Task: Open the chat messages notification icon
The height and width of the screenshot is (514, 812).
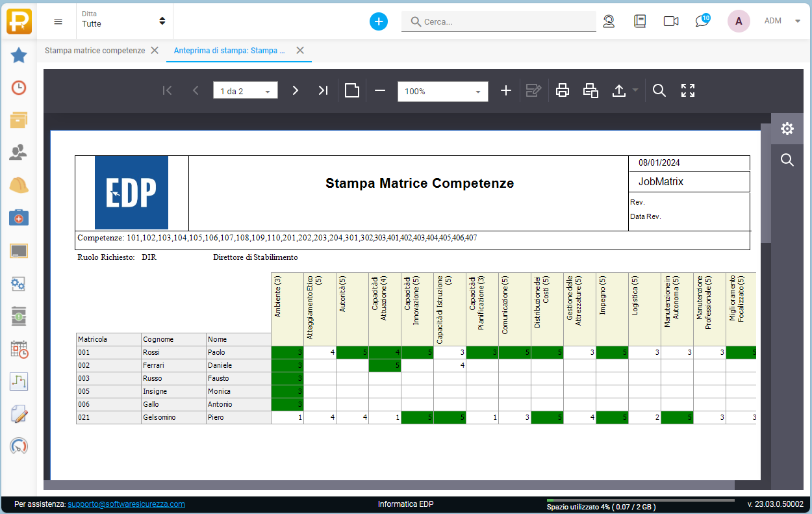Action: [702, 21]
